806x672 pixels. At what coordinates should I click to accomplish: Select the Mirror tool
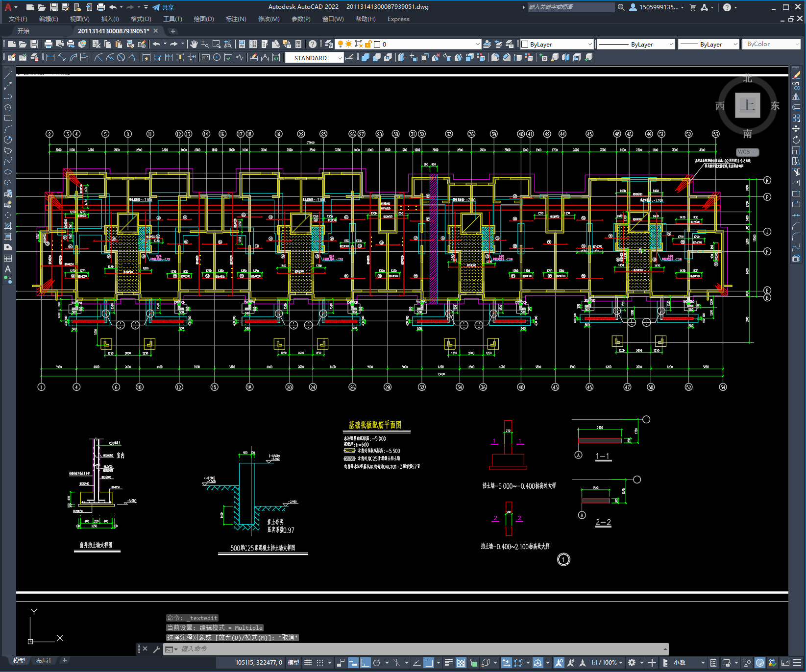tap(796, 96)
